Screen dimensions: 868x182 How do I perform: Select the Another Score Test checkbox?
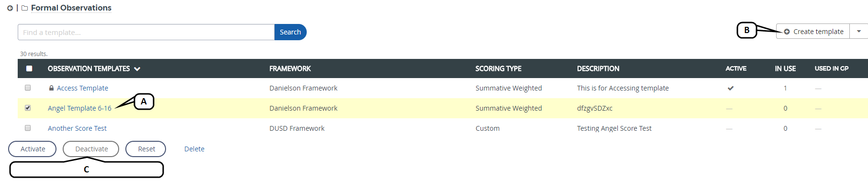click(28, 128)
